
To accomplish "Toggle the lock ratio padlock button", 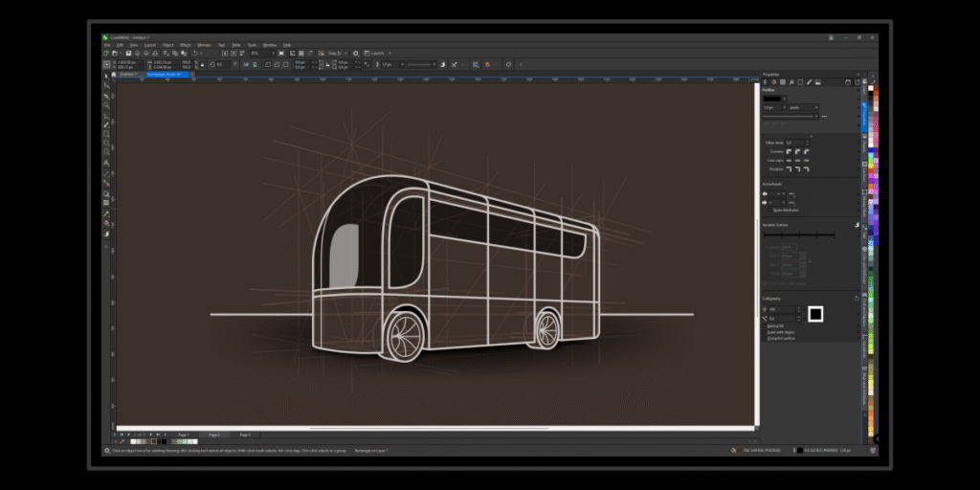I will 203,64.
